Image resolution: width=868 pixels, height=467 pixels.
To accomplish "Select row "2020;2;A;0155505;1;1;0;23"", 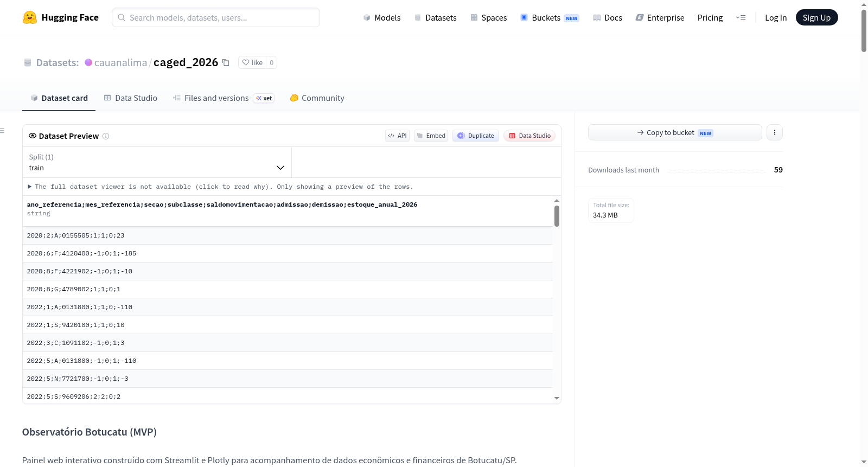I will 288,235.
